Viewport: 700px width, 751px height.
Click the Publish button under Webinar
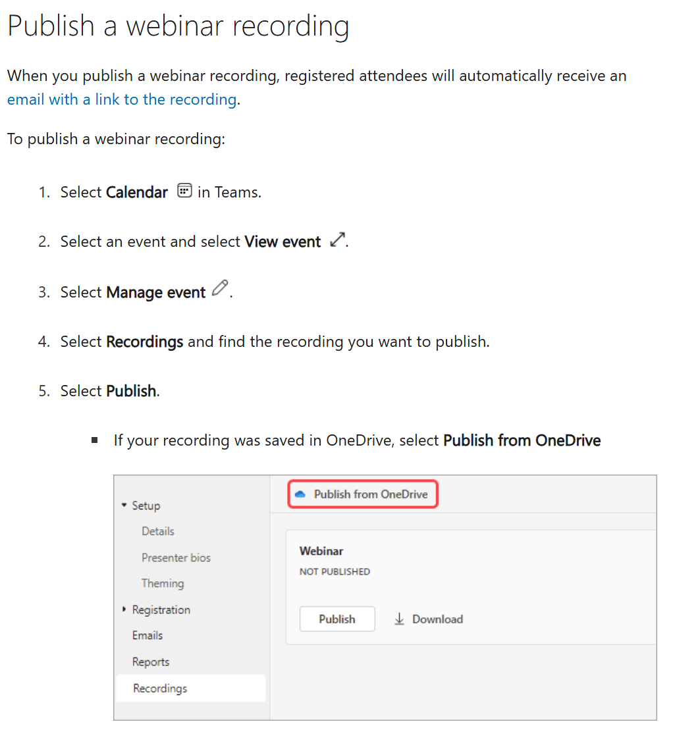click(x=337, y=619)
